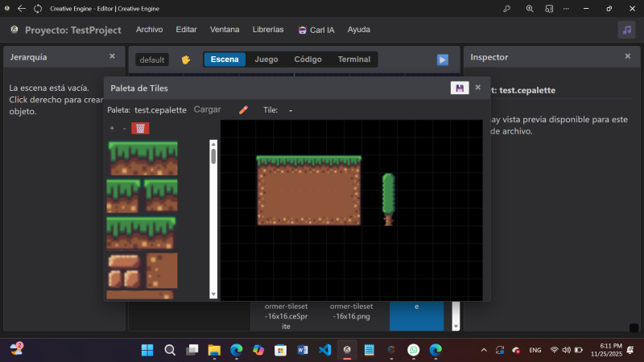Select the pencil draw tool in the palette
The height and width of the screenshot is (362, 644).
point(243,109)
